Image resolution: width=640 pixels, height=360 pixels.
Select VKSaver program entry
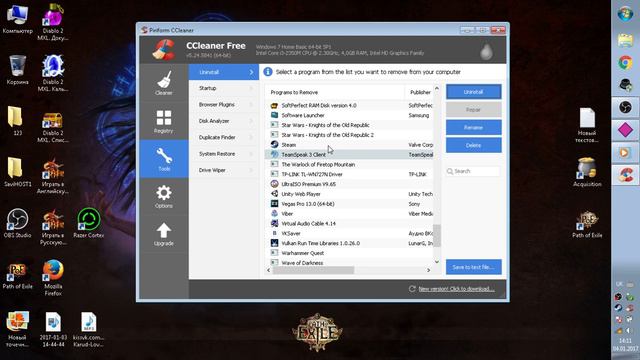click(x=349, y=233)
